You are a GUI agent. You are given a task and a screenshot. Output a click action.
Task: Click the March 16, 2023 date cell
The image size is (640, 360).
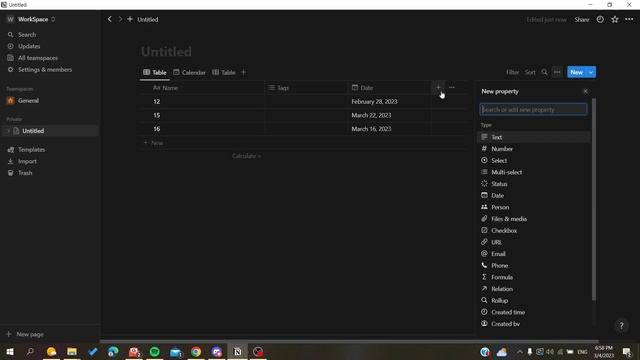click(x=390, y=129)
